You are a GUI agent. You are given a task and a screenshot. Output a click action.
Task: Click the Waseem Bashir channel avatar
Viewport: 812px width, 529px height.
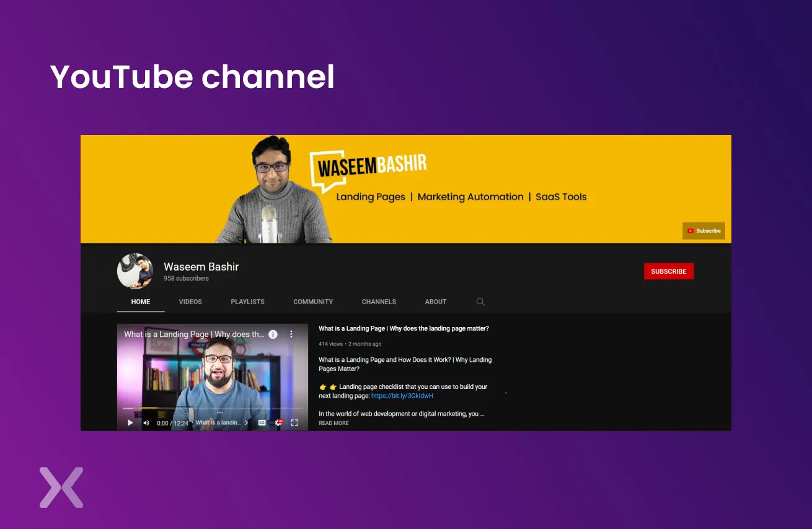click(135, 271)
